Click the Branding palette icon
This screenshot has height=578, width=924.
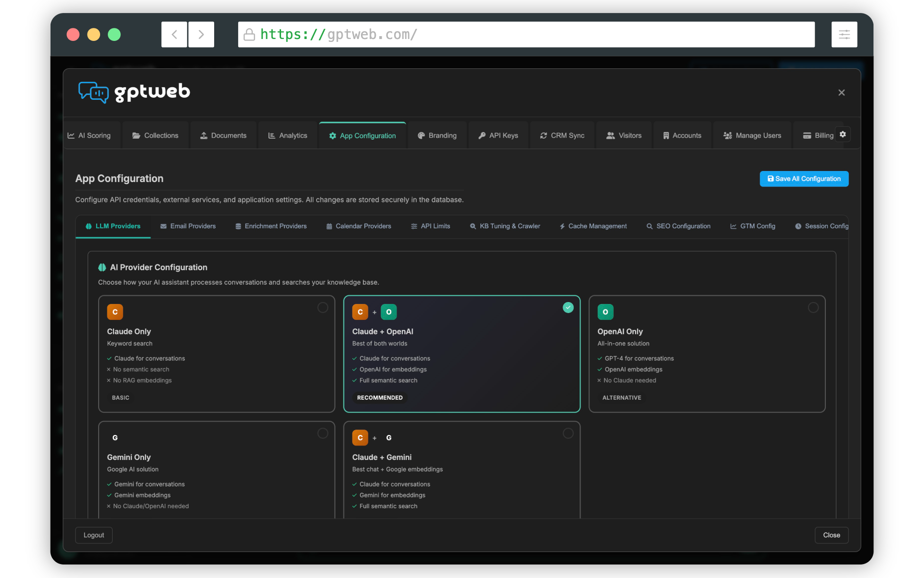[x=421, y=136]
